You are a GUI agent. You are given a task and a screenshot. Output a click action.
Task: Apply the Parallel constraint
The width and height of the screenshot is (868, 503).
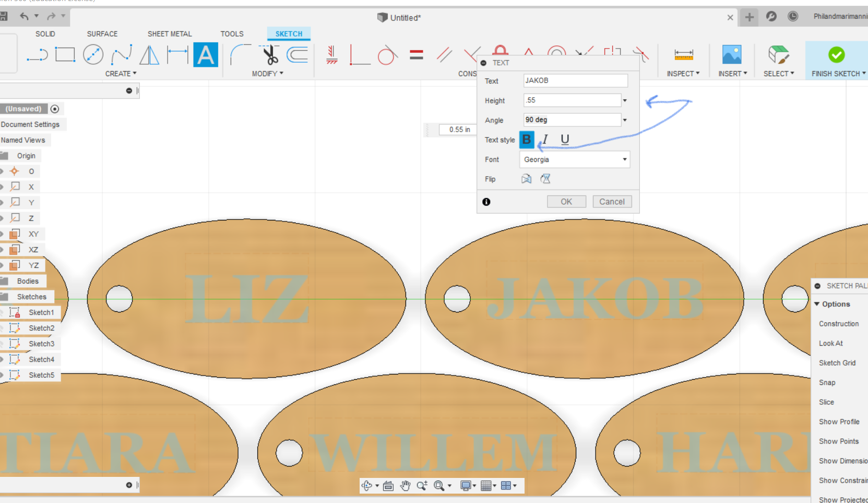tap(445, 54)
